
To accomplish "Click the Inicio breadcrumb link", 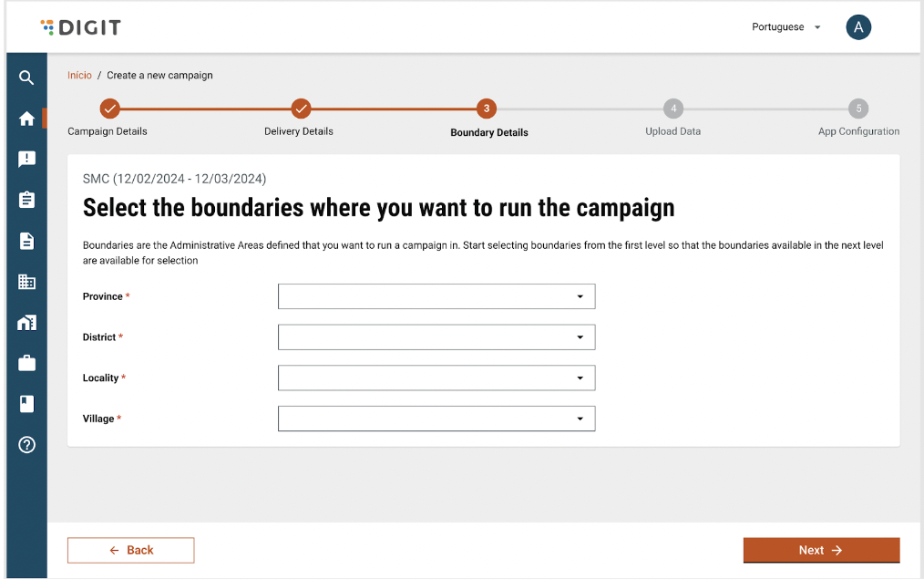I will click(79, 75).
